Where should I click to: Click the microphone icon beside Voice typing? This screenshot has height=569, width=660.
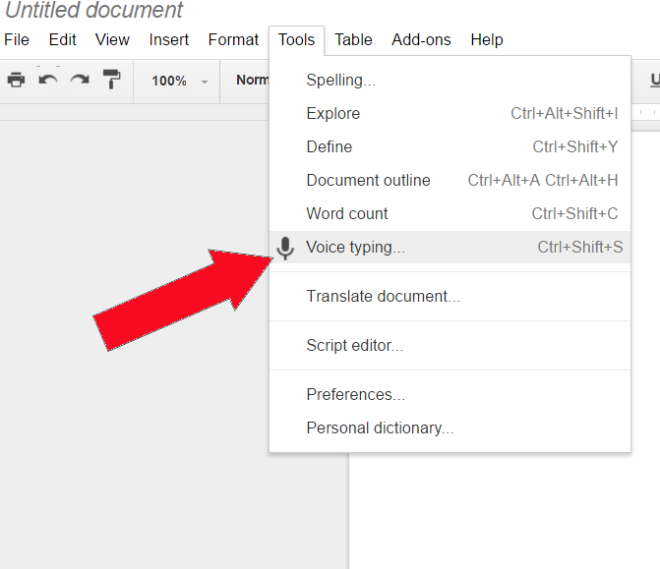click(x=286, y=248)
